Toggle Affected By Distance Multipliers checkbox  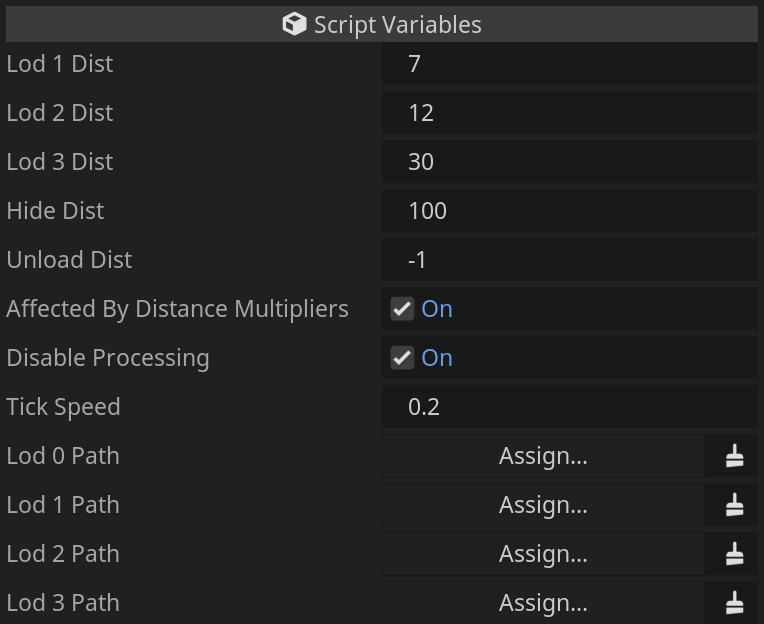click(402, 309)
